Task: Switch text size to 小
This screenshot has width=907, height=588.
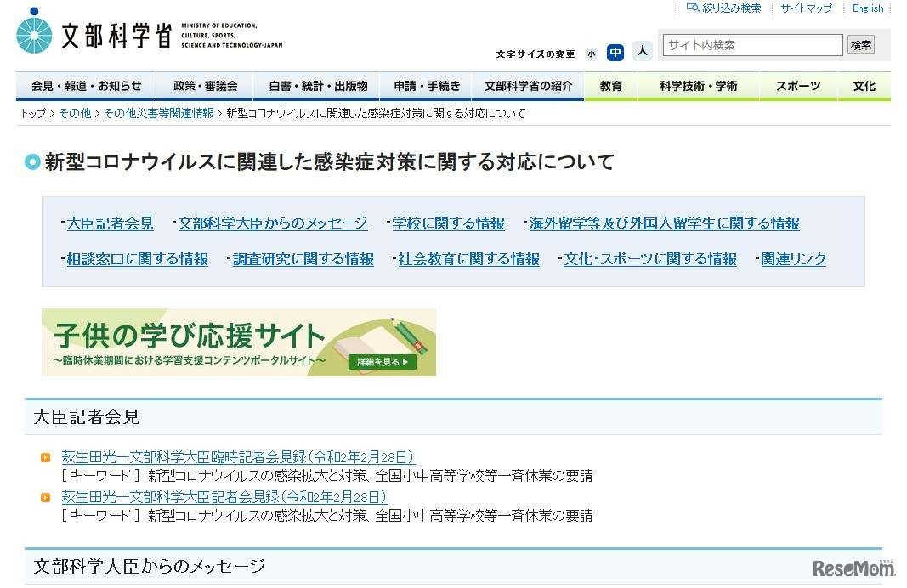Action: coord(592,53)
